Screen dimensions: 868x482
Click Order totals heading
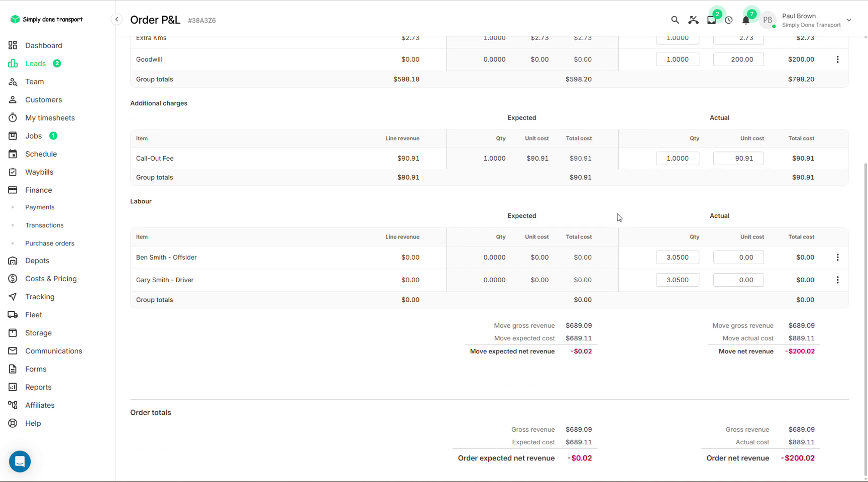[151, 412]
